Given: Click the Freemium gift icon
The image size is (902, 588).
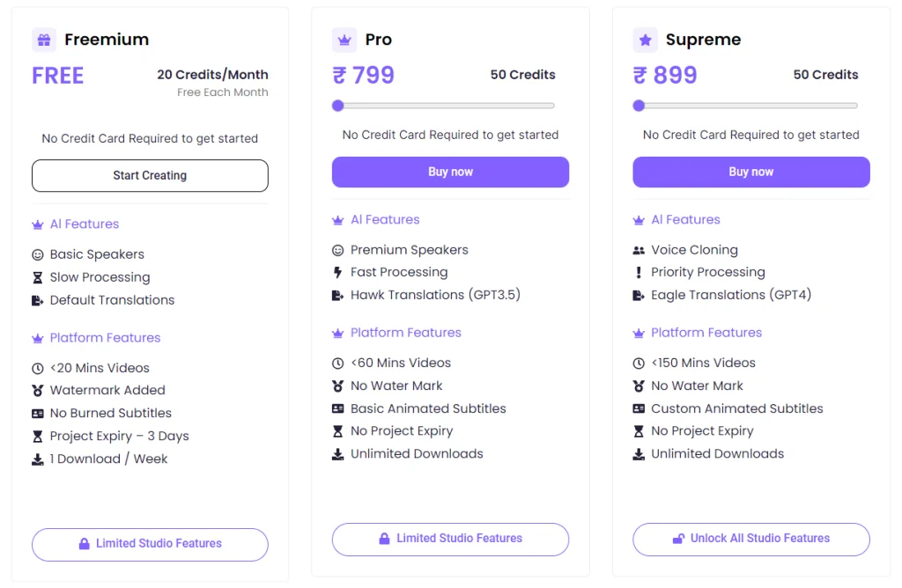Looking at the screenshot, I should [44, 40].
